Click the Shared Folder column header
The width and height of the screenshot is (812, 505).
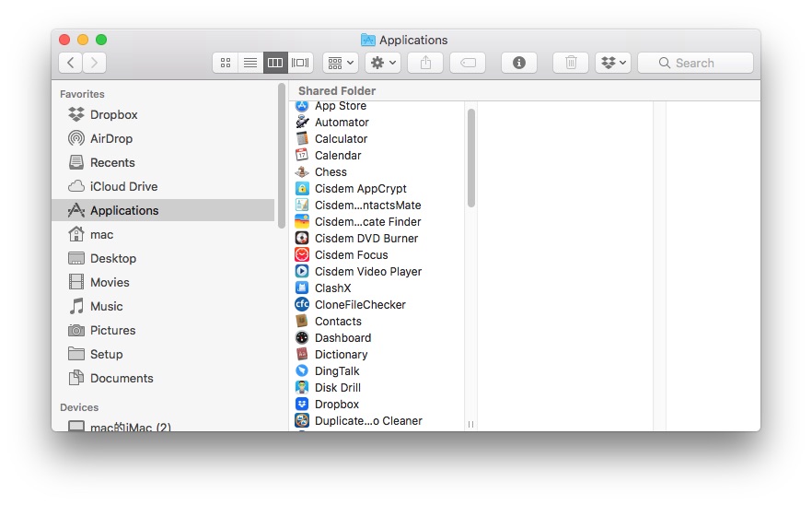[x=337, y=90]
